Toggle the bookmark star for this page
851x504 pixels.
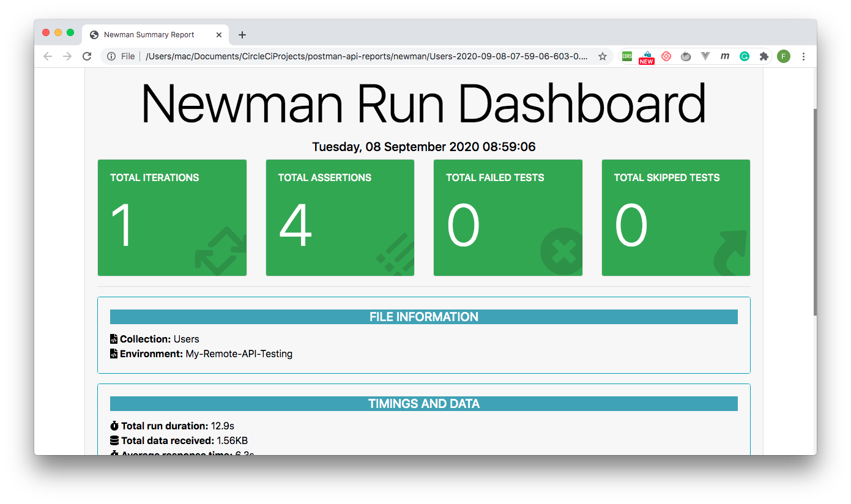[x=603, y=56]
